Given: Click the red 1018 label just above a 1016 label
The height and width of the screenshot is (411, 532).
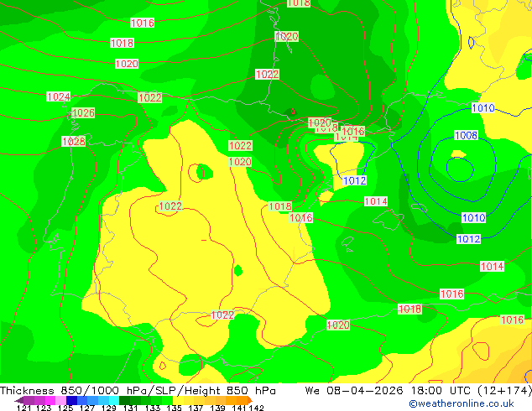Looking at the screenshot, I should (280, 206).
